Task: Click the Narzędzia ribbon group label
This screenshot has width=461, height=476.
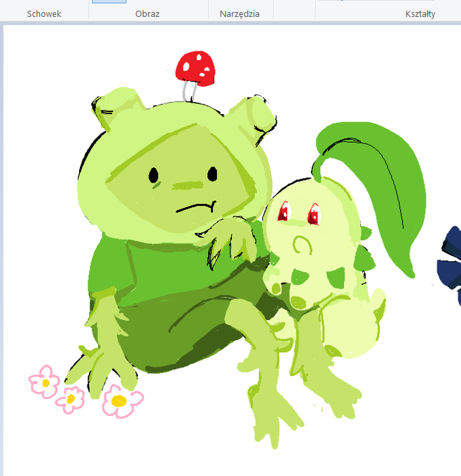Action: [240, 14]
